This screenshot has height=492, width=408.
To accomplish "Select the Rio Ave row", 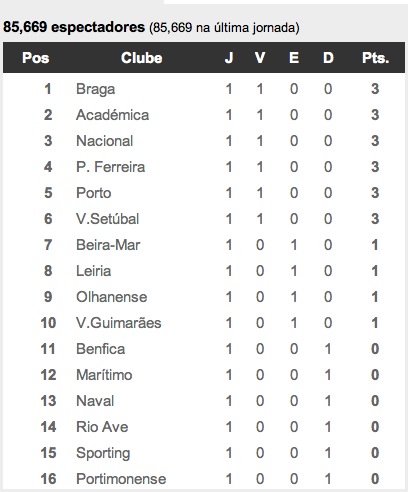I will [x=204, y=427].
